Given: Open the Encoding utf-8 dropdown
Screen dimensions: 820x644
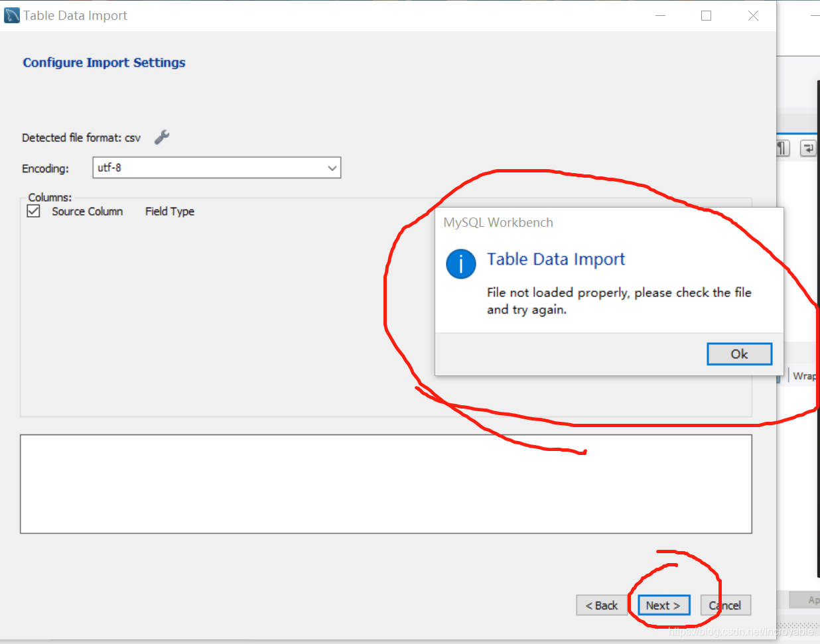Looking at the screenshot, I should click(217, 168).
